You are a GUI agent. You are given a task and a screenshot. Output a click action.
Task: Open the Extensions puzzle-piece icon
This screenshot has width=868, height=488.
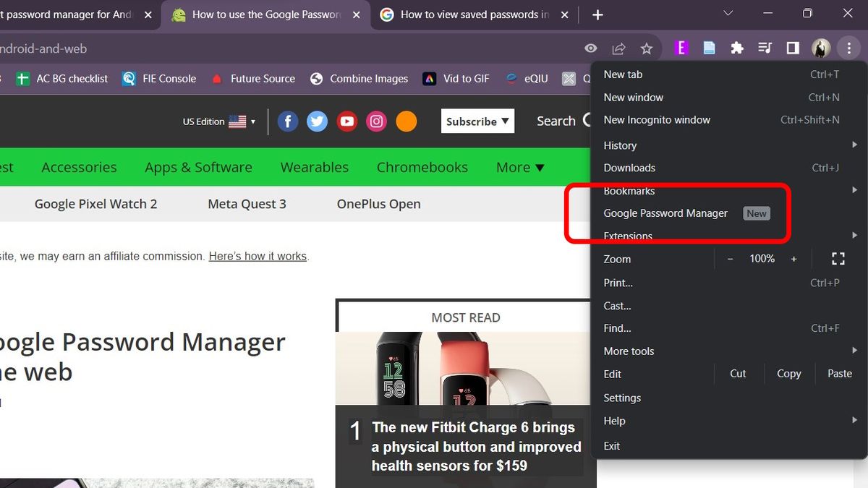point(736,48)
